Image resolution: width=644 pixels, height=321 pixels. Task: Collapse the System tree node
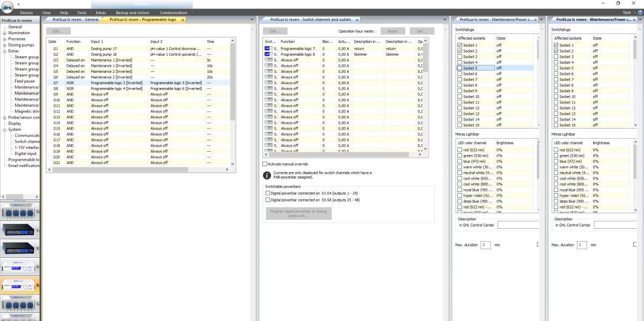(4, 129)
